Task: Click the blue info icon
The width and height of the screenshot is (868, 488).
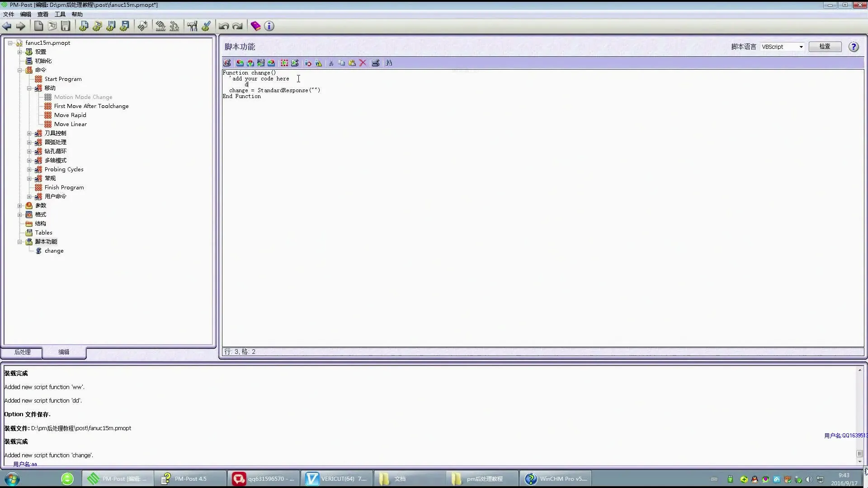Action: pyautogui.click(x=269, y=26)
